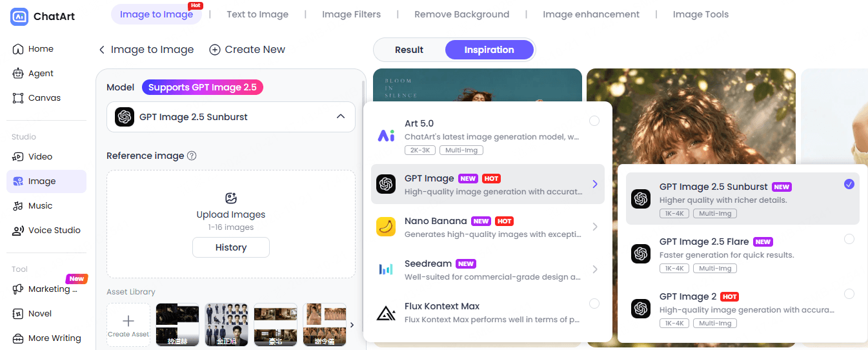This screenshot has height=350, width=868.
Task: Click the Supports GPT Image 2.5 badge
Action: tap(203, 87)
